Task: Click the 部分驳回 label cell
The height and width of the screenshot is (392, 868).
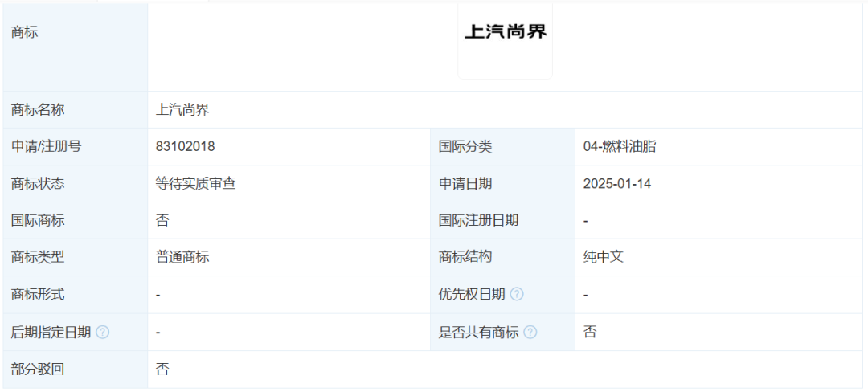Action: [x=76, y=370]
